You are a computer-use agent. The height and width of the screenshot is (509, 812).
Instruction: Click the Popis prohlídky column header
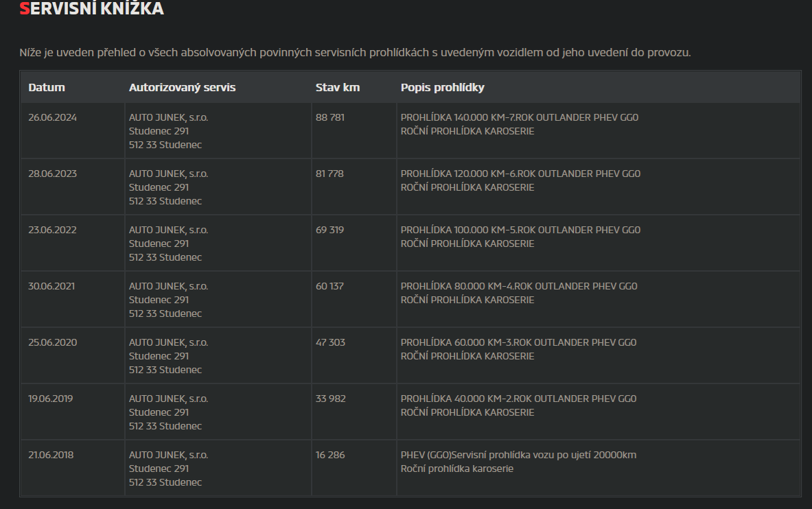click(442, 87)
